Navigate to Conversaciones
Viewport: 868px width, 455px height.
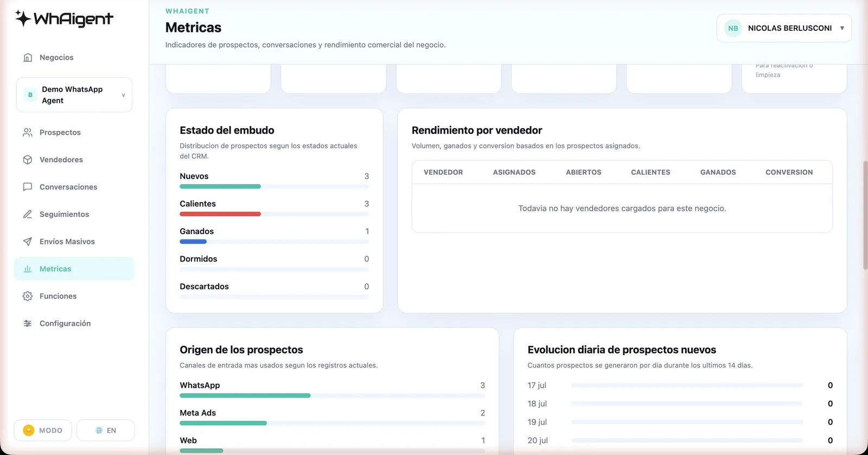74,187
